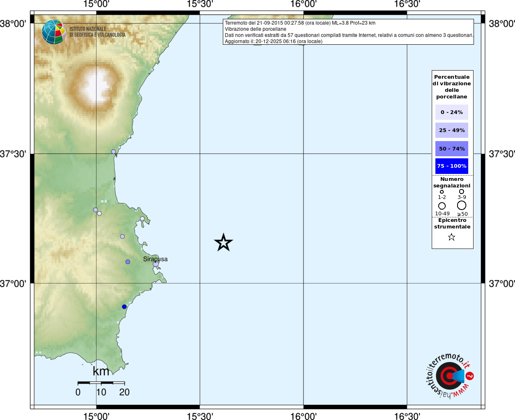Screen dimensions: 515x420
Task: Click the 15°00' label on the top axis
Action: [96, 4]
